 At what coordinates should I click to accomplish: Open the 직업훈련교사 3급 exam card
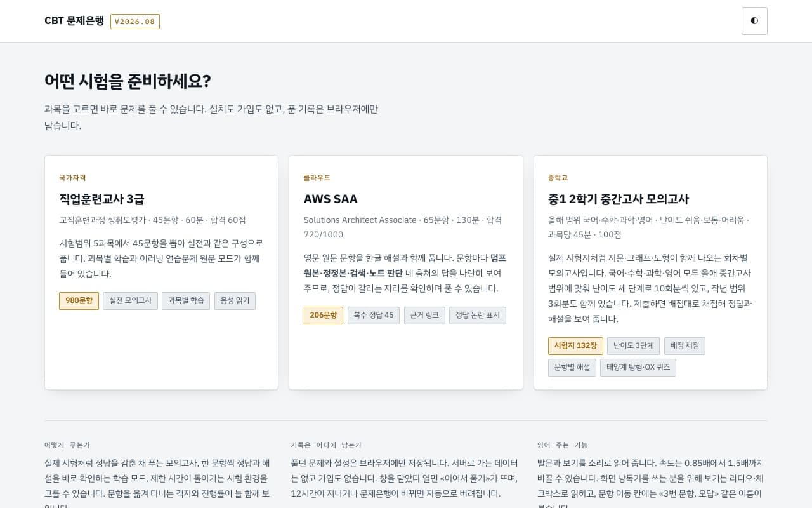161,272
